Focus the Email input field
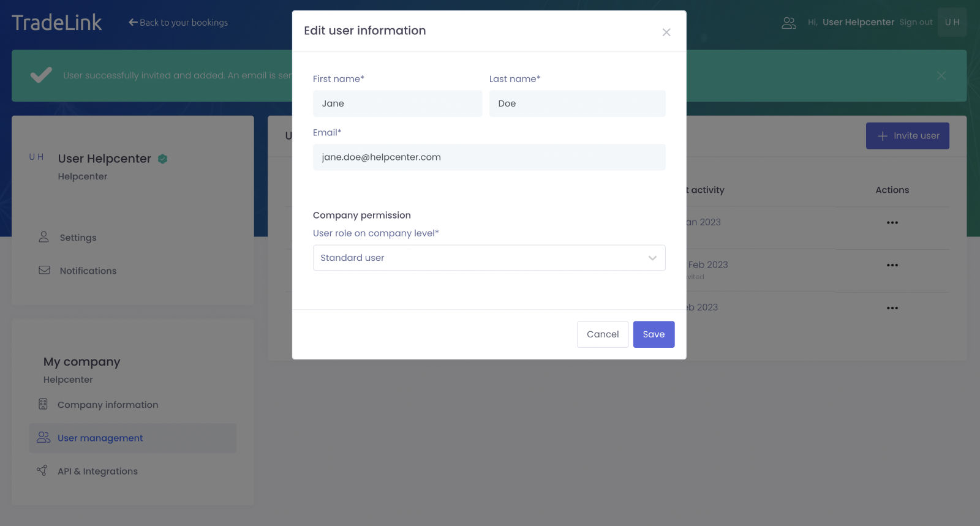 tap(489, 157)
